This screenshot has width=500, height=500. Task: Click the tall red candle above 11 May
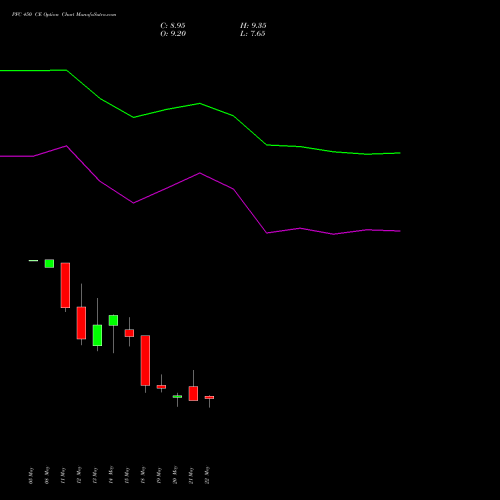pyautogui.click(x=65, y=285)
